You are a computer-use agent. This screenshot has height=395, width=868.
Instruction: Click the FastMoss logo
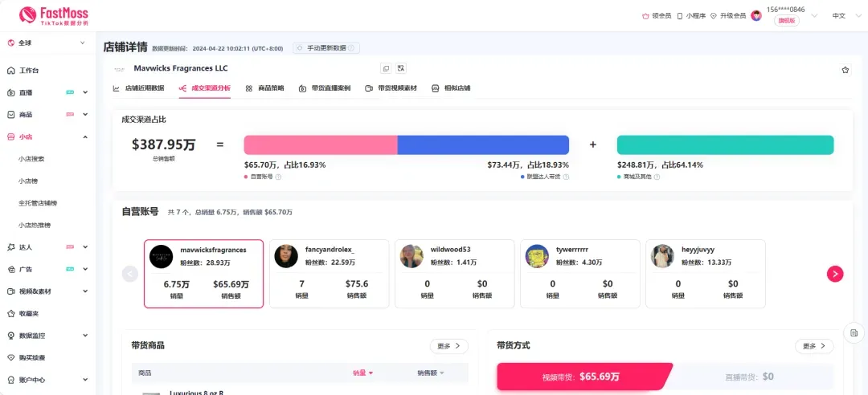click(53, 15)
